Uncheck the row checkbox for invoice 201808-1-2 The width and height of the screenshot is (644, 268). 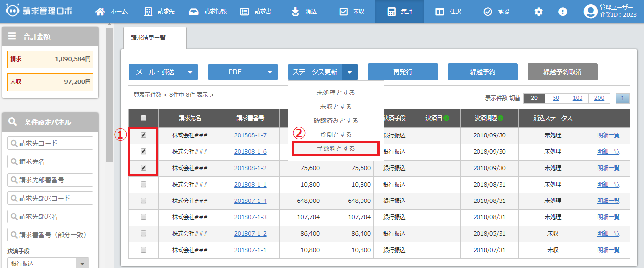tap(143, 168)
